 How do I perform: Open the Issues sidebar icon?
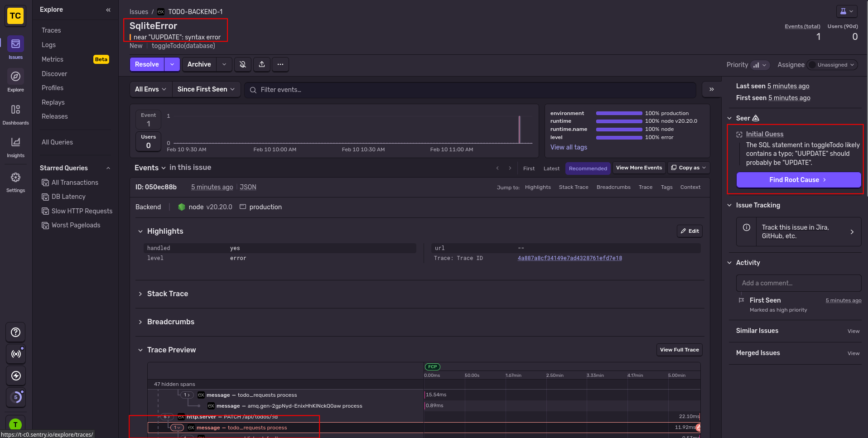coord(15,44)
